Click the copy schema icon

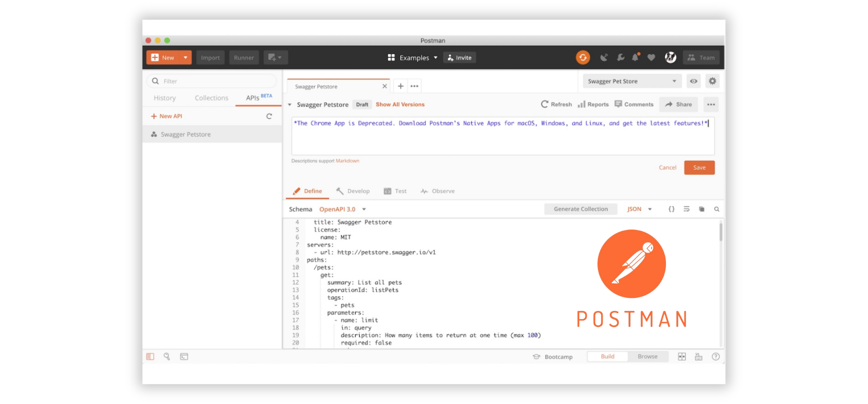tap(702, 209)
